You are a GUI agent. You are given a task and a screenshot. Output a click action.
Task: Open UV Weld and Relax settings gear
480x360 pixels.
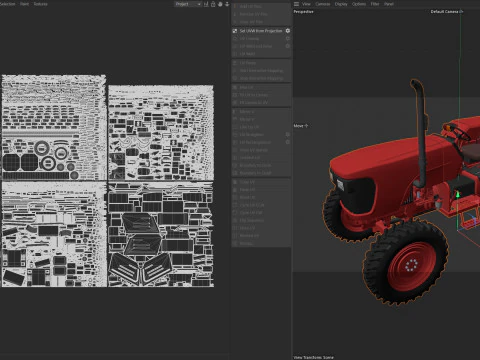tap(288, 46)
